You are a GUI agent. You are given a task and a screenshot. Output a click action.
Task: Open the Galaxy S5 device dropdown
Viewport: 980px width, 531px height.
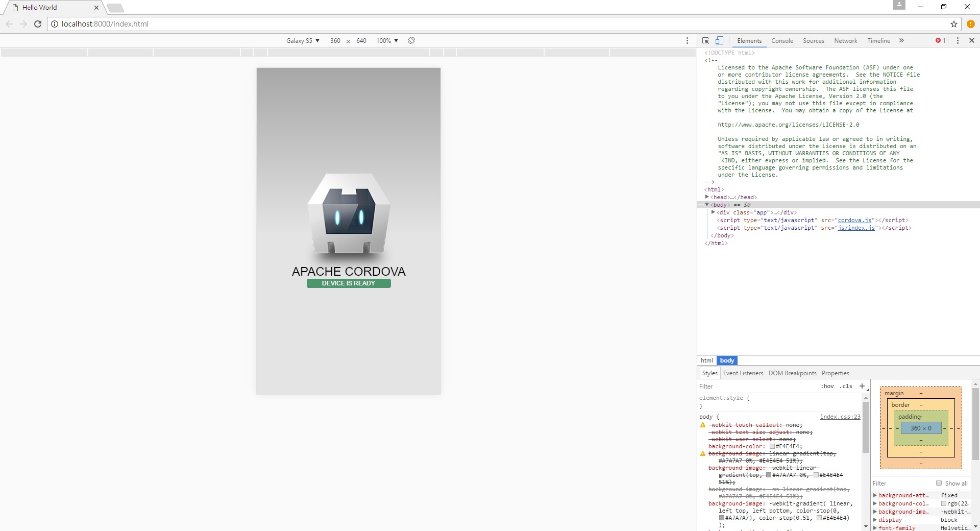click(303, 40)
